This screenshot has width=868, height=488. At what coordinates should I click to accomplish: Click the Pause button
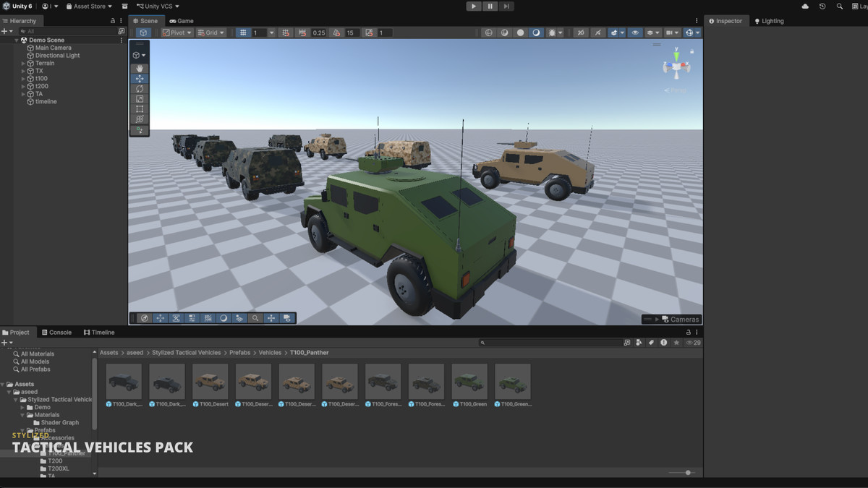click(x=490, y=7)
